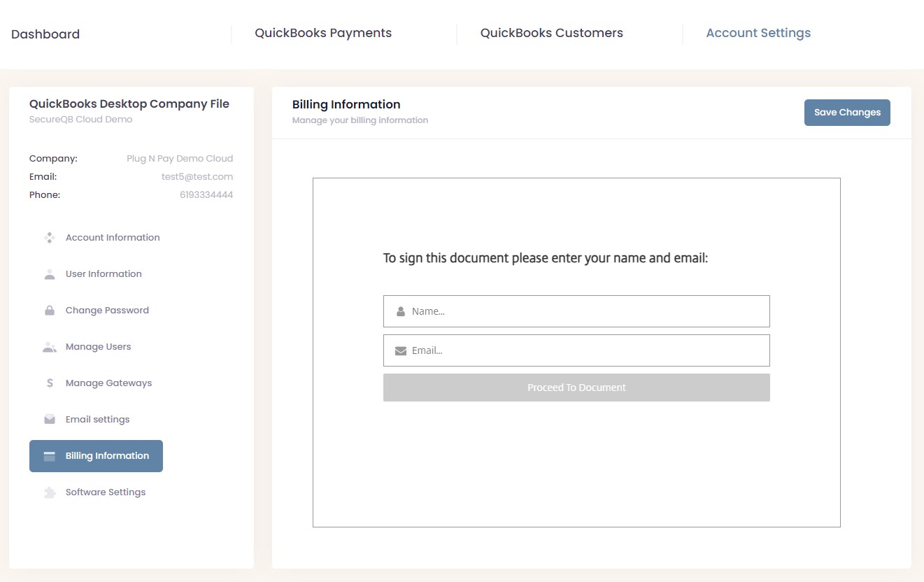Open the Email settings menu entry
Viewport: 924px width, 582px height.
(x=97, y=420)
